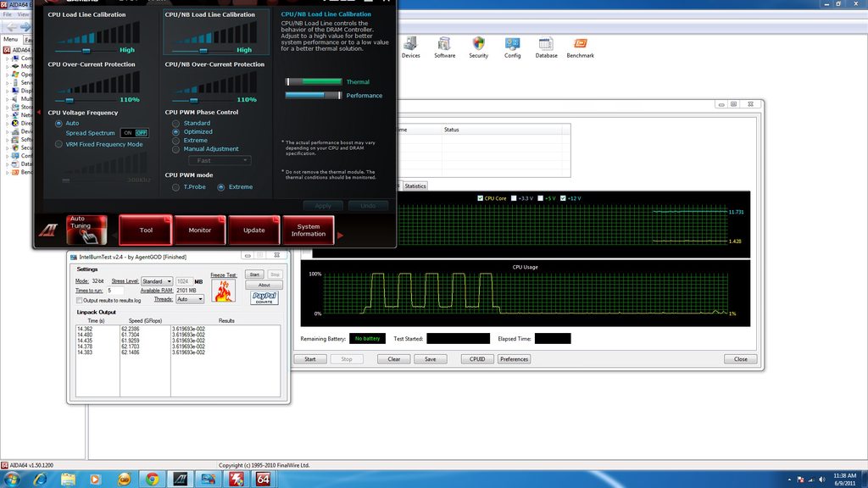Select Standard CPU PWM Phase Control
This screenshot has height=488, width=868.
pos(175,124)
